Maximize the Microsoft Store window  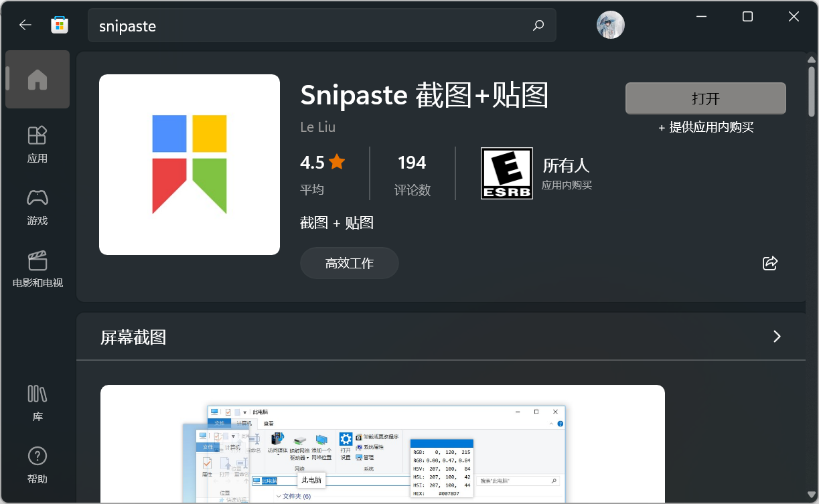pos(747,17)
